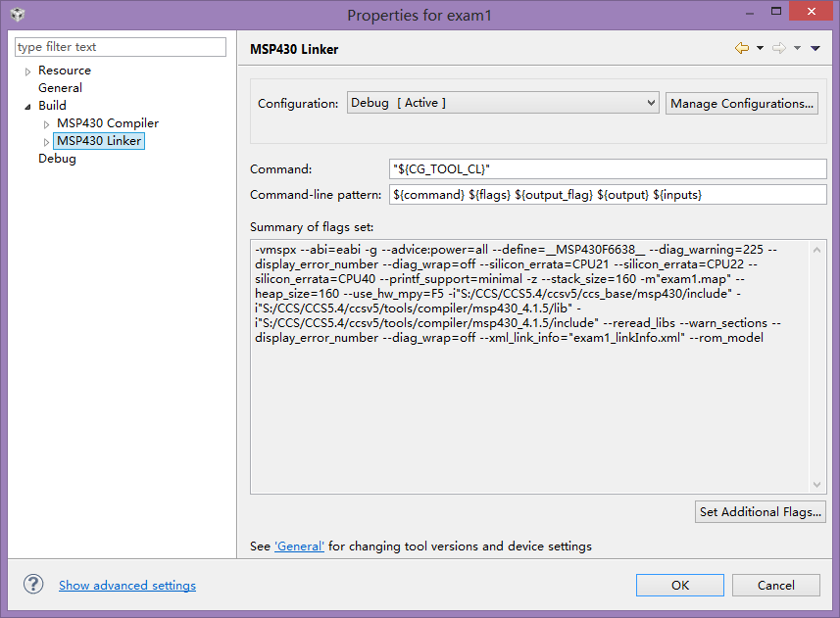
Task: Click the Set Additional Flags button
Action: click(x=760, y=511)
